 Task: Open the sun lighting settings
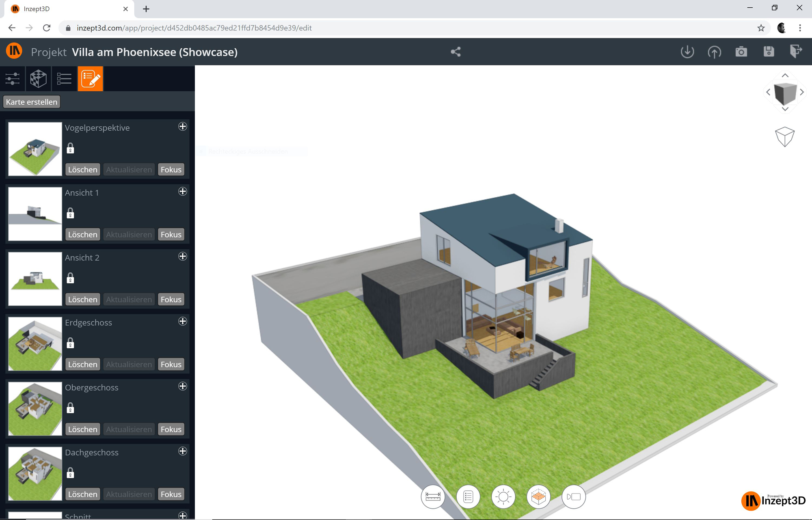pos(503,496)
